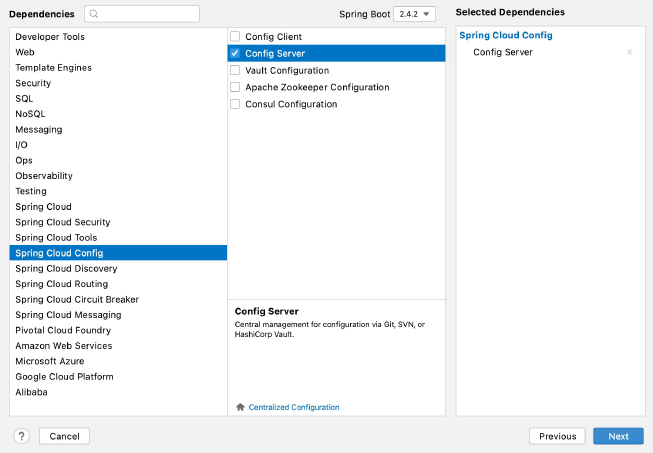
Task: Enable the Config Client checkbox
Action: tap(235, 36)
